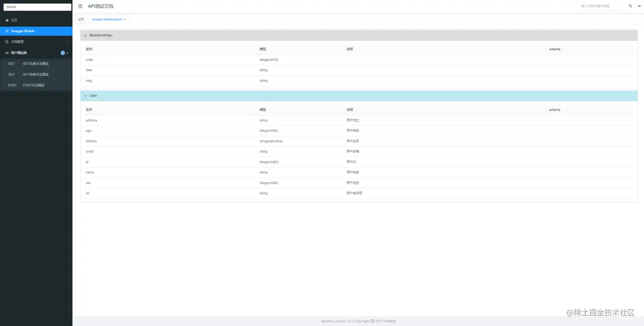Select the integer(int32) type cell
Image resolution: width=644 pixels, height=326 pixels.
coord(269,60)
